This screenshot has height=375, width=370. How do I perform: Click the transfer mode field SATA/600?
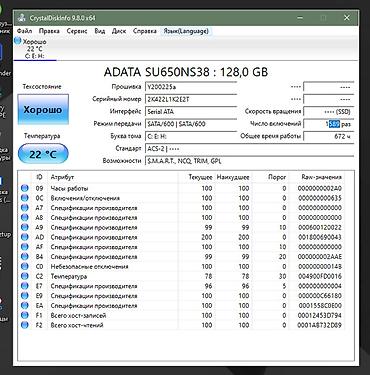(x=191, y=124)
